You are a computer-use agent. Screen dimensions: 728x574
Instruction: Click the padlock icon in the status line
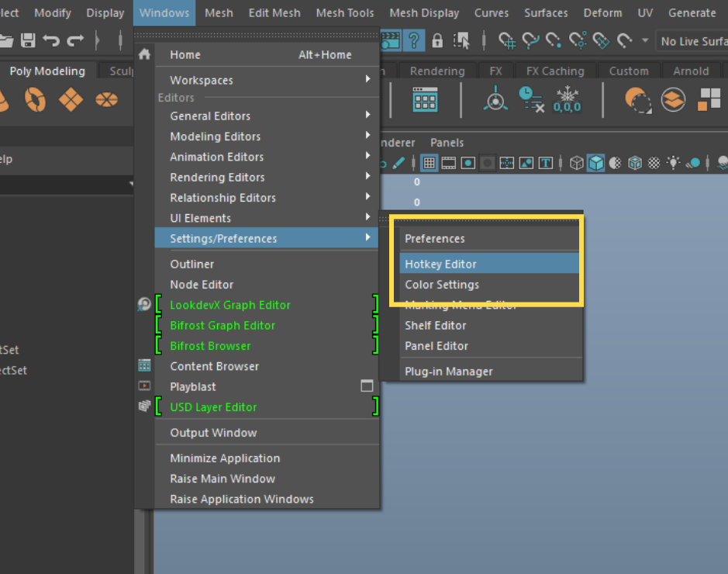(437, 40)
